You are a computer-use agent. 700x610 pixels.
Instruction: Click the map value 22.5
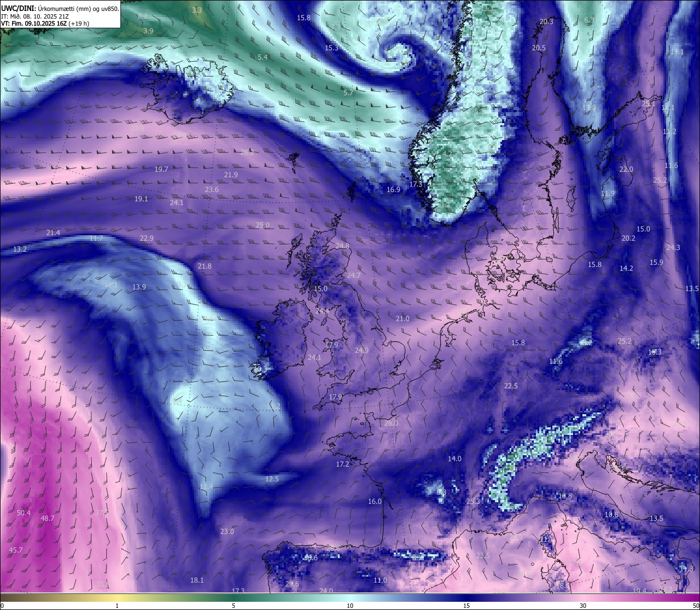pos(511,386)
